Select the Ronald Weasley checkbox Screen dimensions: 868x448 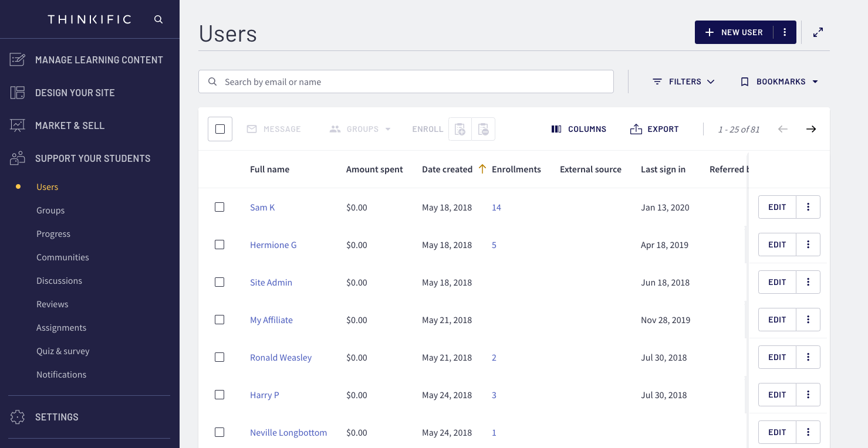(219, 357)
